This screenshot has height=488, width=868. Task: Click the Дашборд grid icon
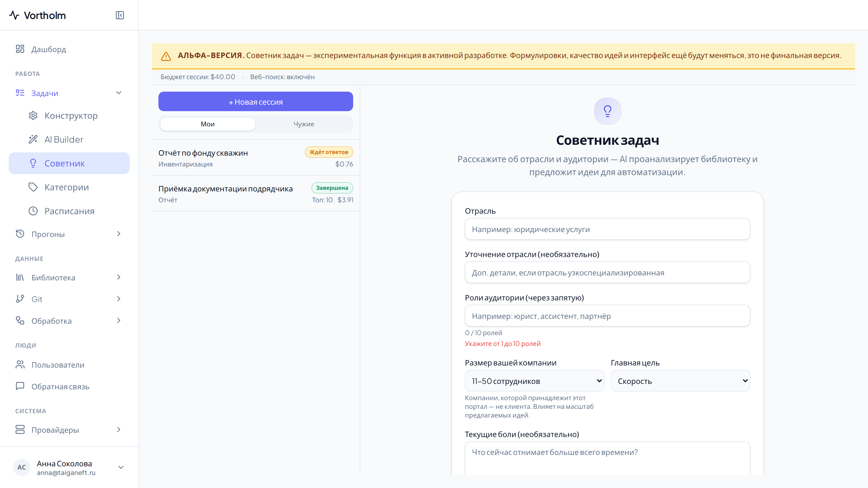coord(20,49)
